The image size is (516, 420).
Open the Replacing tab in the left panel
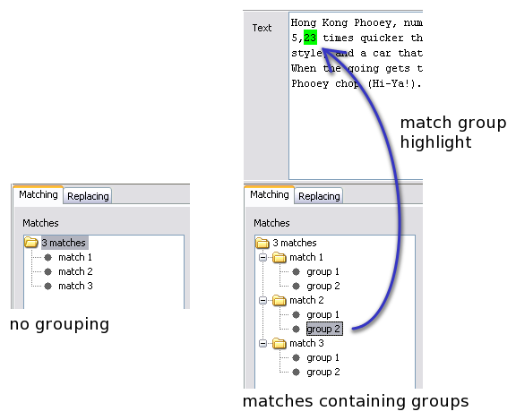coord(88,196)
